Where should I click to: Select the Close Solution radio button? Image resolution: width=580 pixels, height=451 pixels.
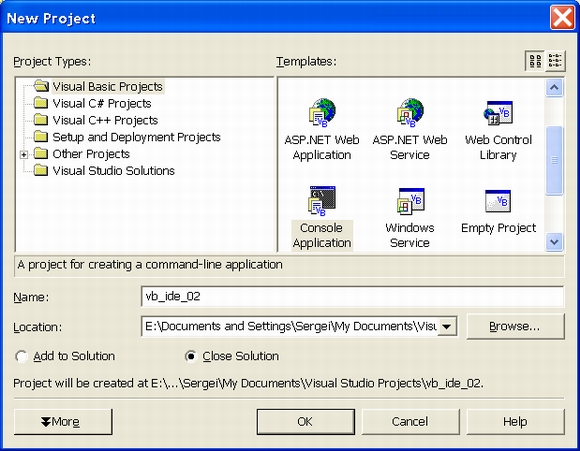tap(190, 356)
